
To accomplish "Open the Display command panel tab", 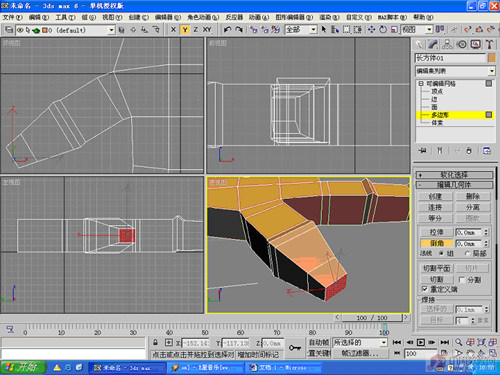I will click(475, 44).
